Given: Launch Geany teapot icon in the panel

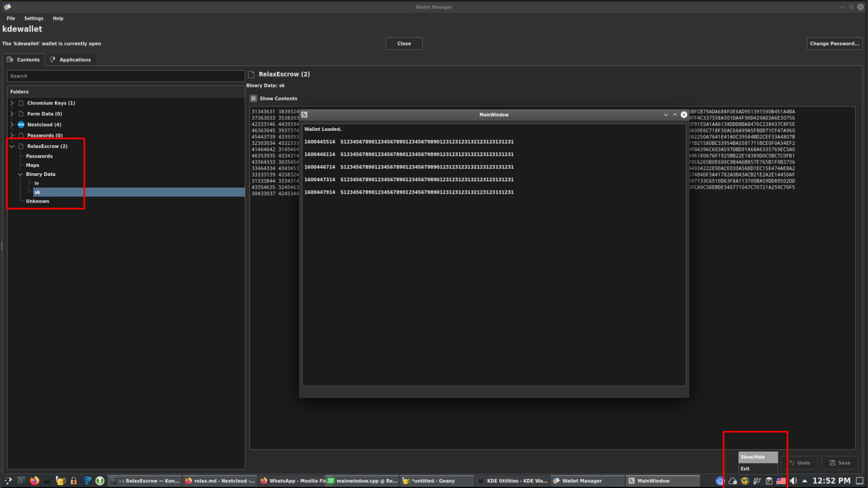Looking at the screenshot, I should (x=61, y=481).
